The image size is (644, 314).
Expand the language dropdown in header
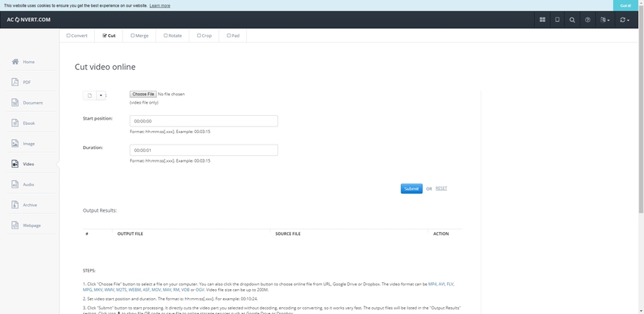(x=605, y=20)
